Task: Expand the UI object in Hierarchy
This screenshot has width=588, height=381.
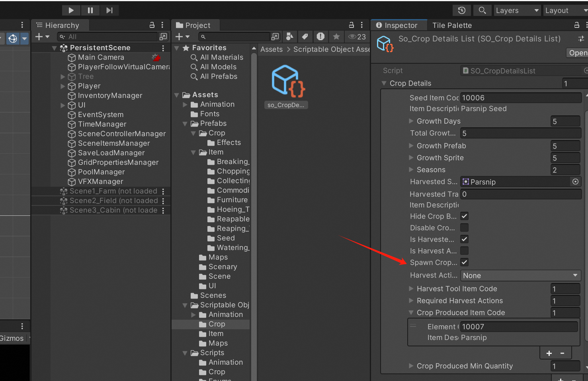Action: coord(63,105)
